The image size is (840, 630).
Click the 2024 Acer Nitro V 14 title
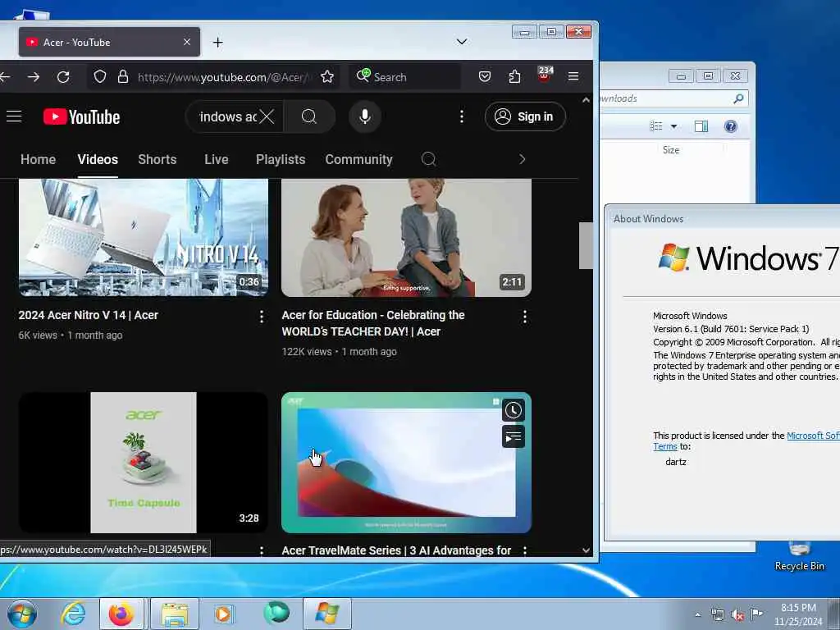[89, 315]
